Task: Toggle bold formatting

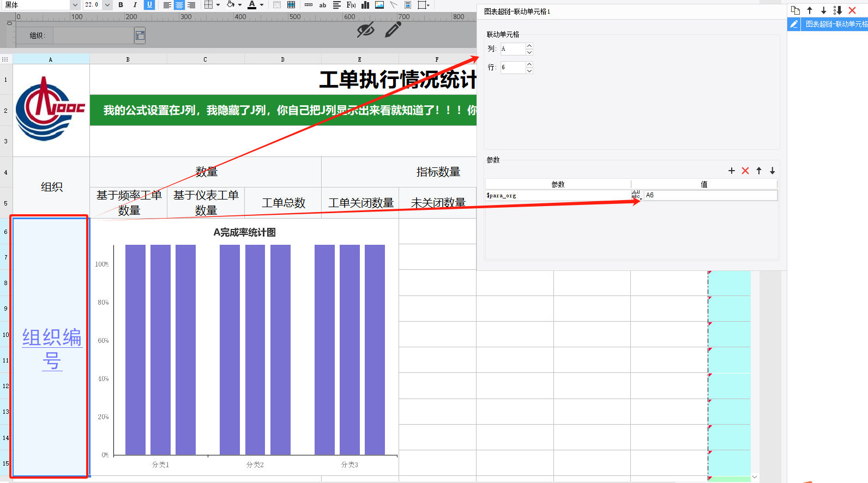Action: pyautogui.click(x=120, y=5)
